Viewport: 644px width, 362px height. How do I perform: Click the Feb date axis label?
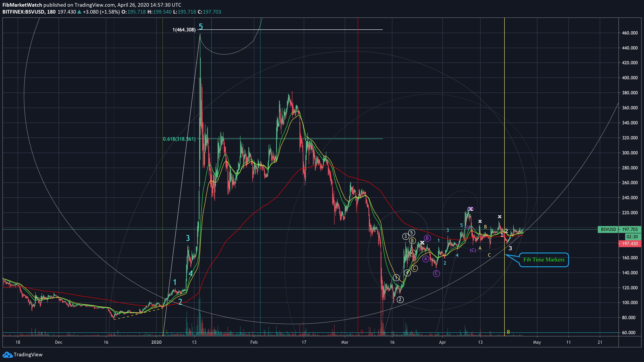pos(254,342)
